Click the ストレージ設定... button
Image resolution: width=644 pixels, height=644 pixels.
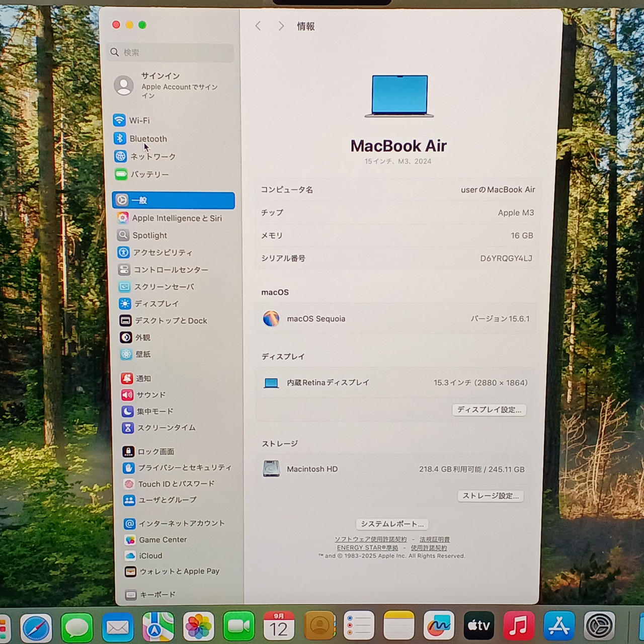click(490, 496)
